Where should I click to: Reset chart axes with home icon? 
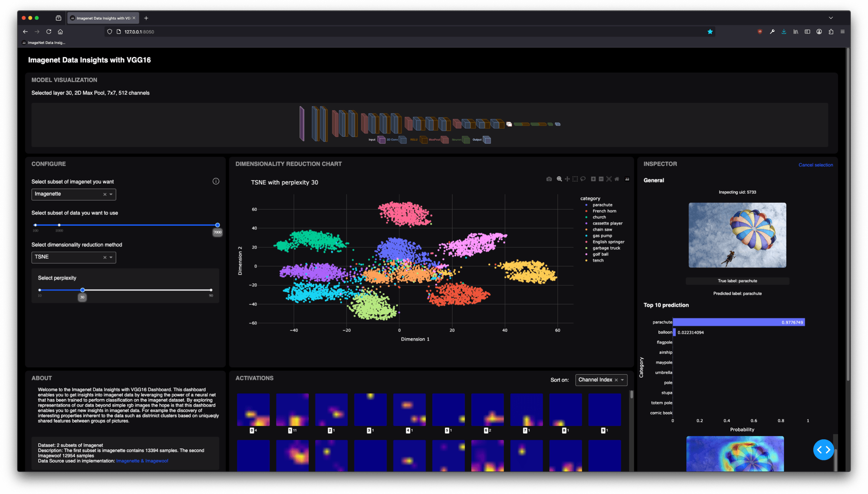617,179
